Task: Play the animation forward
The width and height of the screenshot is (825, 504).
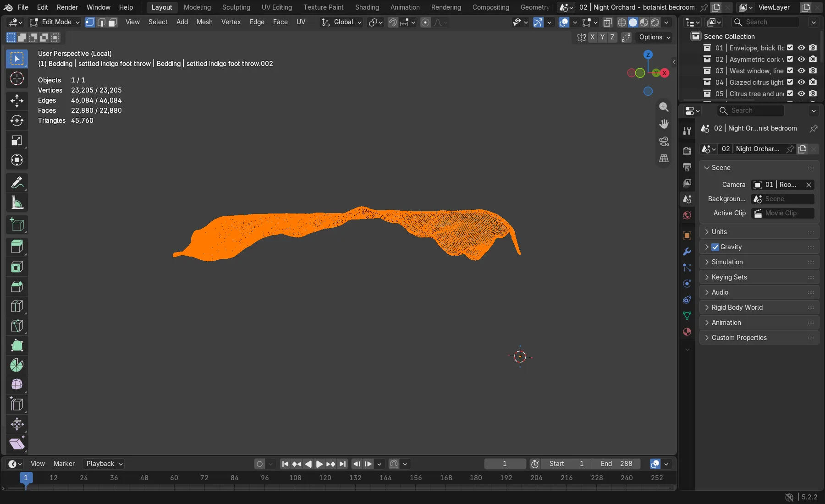Action: click(x=319, y=464)
